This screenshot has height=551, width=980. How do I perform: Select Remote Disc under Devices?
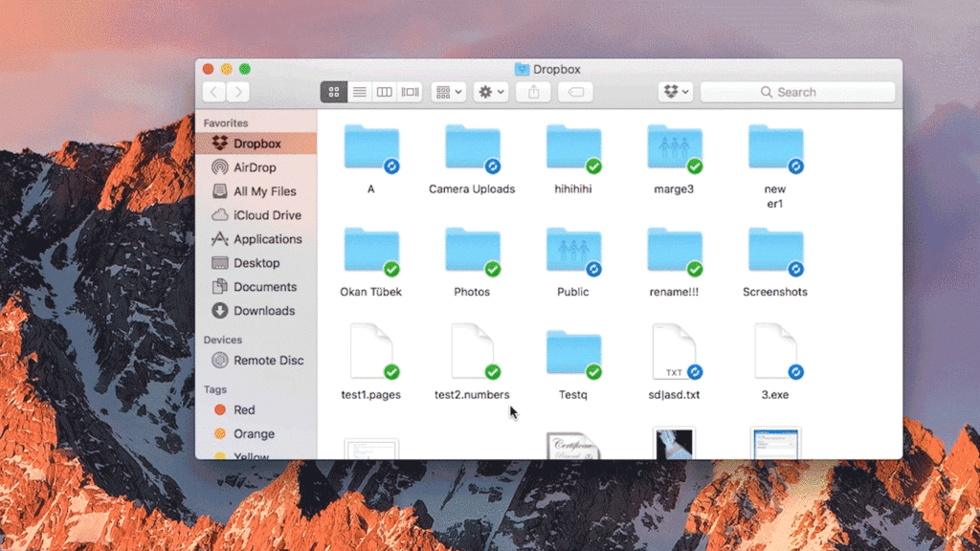click(256, 361)
